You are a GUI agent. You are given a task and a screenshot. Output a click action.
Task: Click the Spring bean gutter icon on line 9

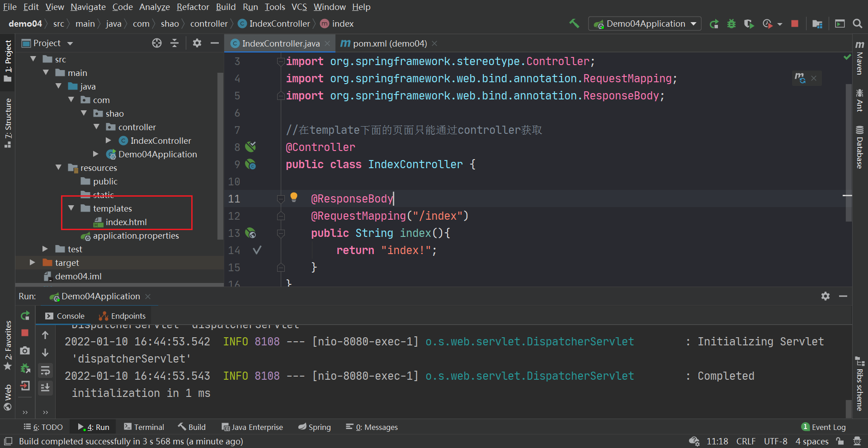(x=250, y=164)
